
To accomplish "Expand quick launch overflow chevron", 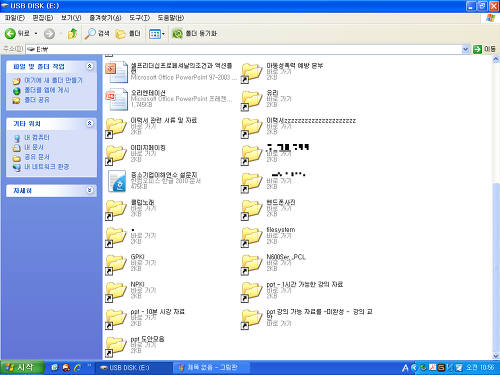I will [x=89, y=366].
